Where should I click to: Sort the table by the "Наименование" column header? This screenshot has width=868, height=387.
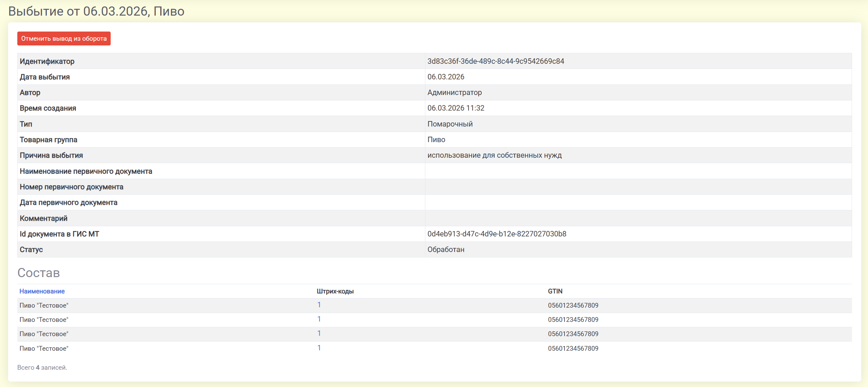click(x=42, y=291)
